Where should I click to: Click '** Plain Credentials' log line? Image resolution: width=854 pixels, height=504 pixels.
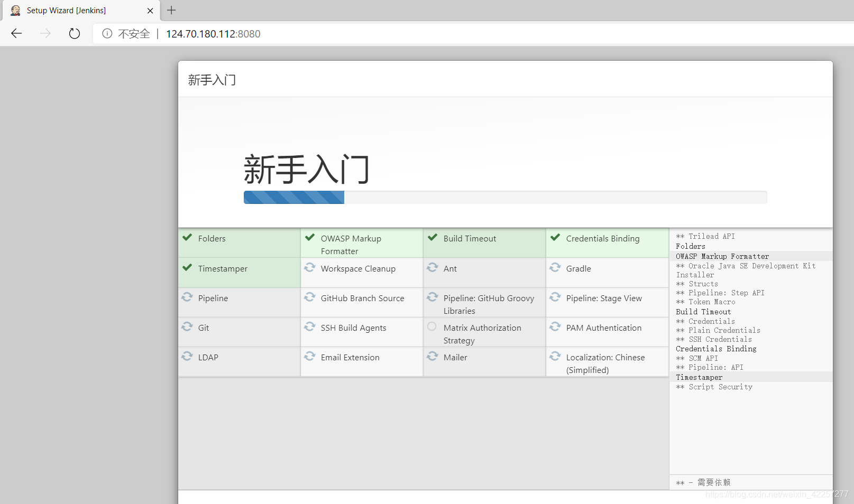(718, 330)
